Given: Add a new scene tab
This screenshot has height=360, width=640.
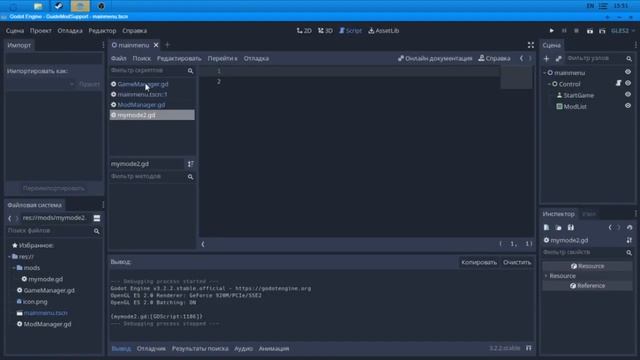Looking at the screenshot, I should coord(167,45).
